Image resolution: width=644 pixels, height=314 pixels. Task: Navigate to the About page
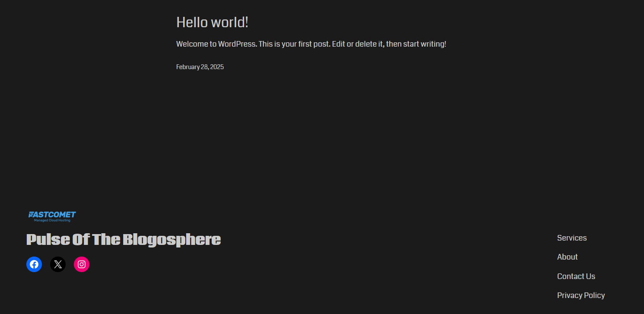pyautogui.click(x=567, y=257)
